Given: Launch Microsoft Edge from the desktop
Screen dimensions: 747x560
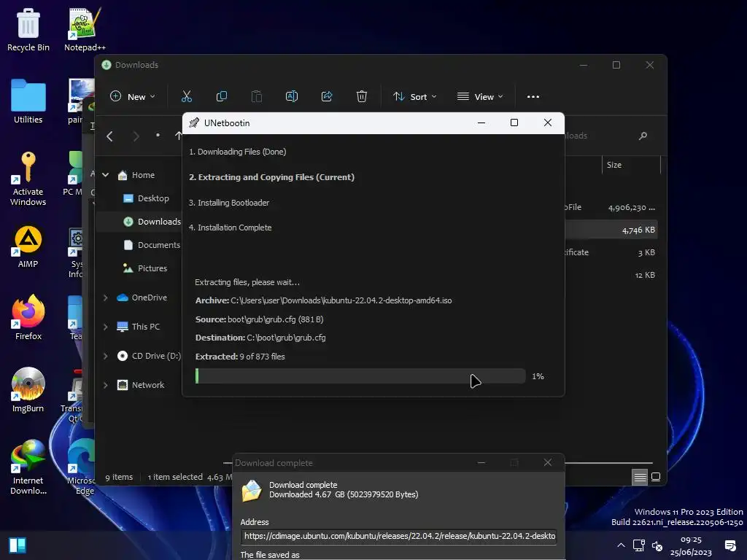Looking at the screenshot, I should click(x=82, y=467).
